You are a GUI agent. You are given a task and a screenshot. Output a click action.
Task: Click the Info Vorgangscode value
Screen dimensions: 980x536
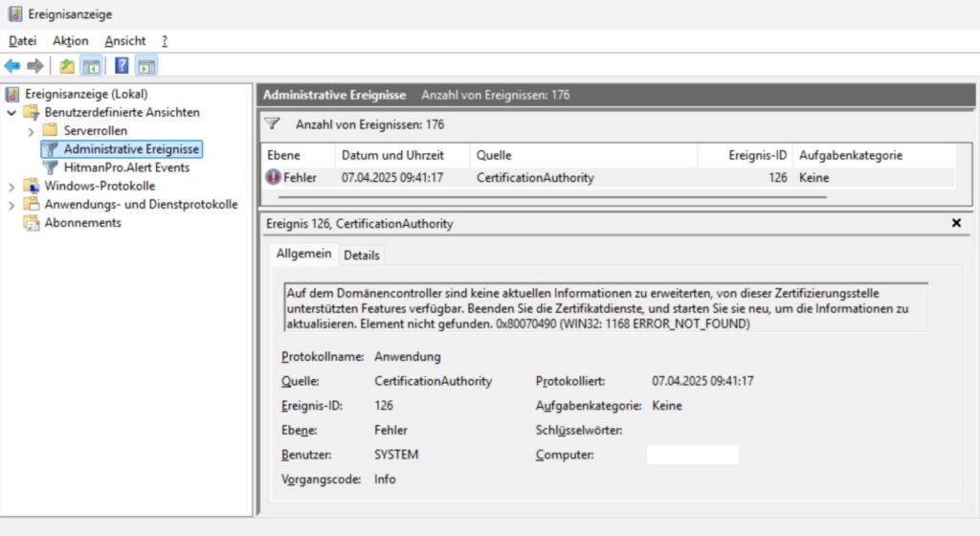pos(385,480)
